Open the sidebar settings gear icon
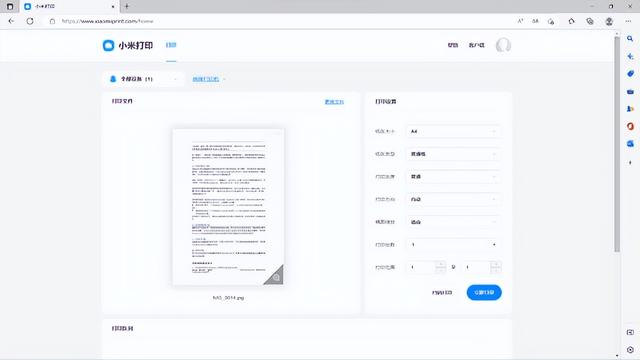This screenshot has width=640, height=360. coord(630,350)
